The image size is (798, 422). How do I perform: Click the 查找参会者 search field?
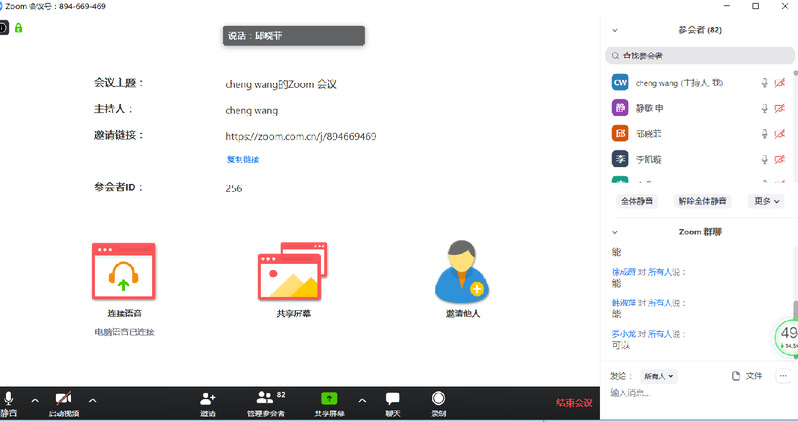click(x=700, y=56)
